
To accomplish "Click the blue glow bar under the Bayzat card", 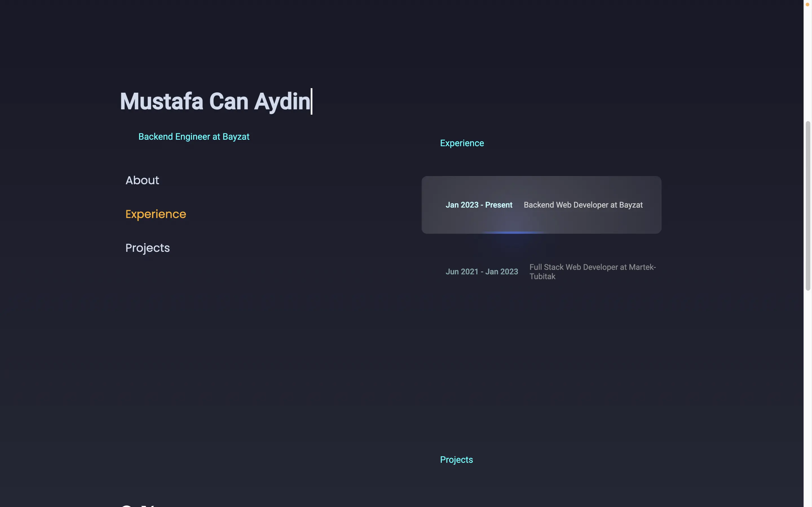I will [x=513, y=232].
